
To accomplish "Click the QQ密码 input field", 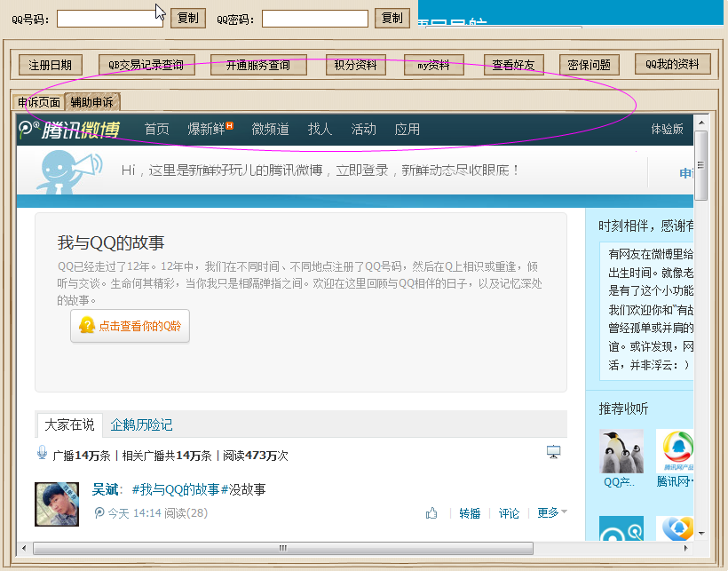I will (315, 19).
